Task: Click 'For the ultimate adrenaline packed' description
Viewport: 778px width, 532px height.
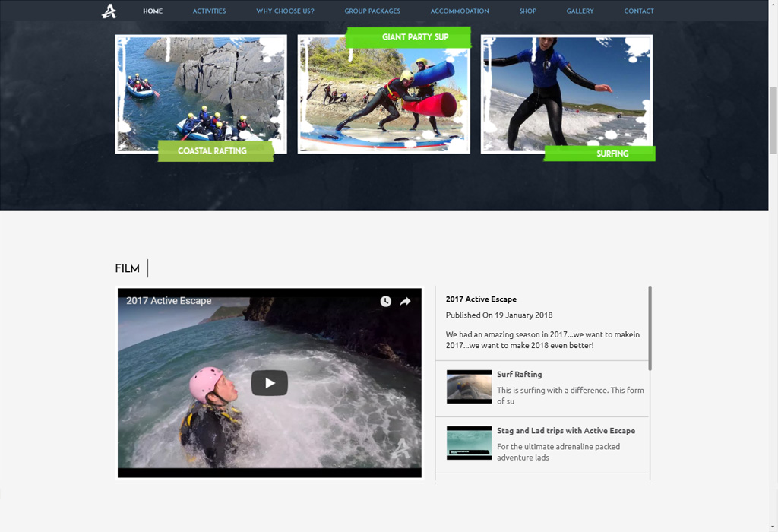Action: 558,452
